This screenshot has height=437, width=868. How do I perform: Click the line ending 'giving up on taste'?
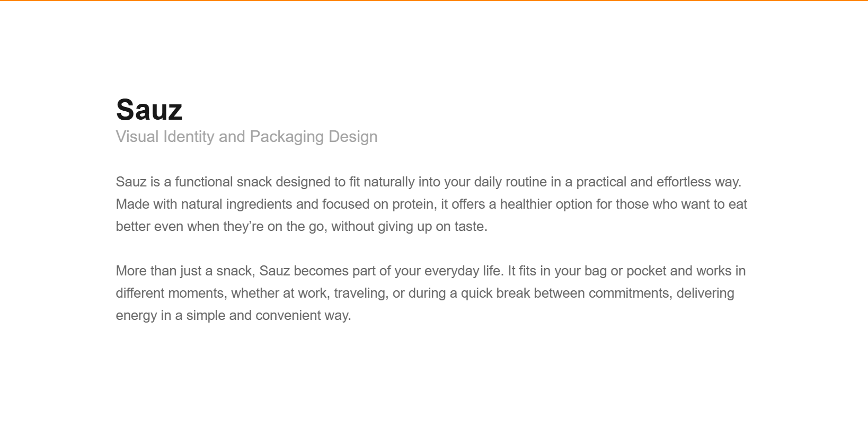pyautogui.click(x=302, y=226)
